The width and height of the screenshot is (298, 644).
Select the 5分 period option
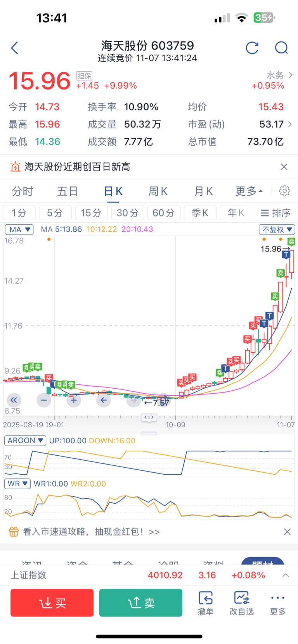coord(55,213)
